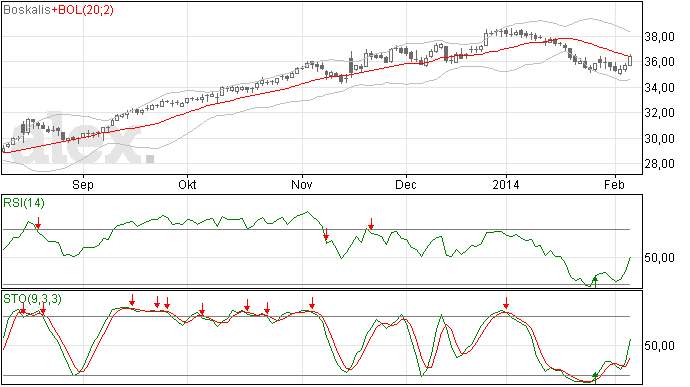Click the RSI(14) indicator label
Viewport: 690px width, 387px height.
(x=24, y=203)
